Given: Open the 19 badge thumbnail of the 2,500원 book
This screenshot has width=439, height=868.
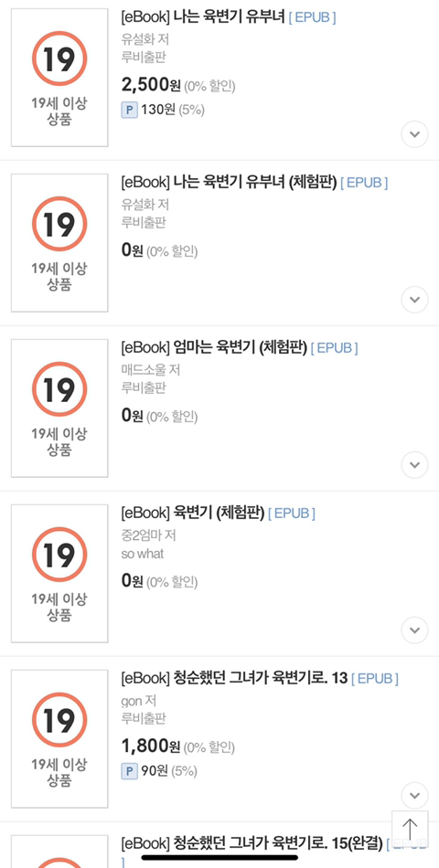Looking at the screenshot, I should [59, 78].
